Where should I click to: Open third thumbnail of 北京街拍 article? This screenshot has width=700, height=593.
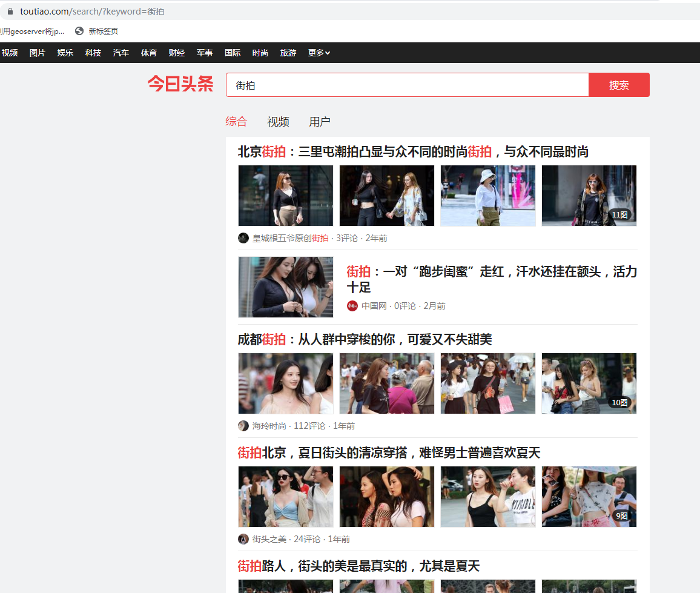coord(488,196)
